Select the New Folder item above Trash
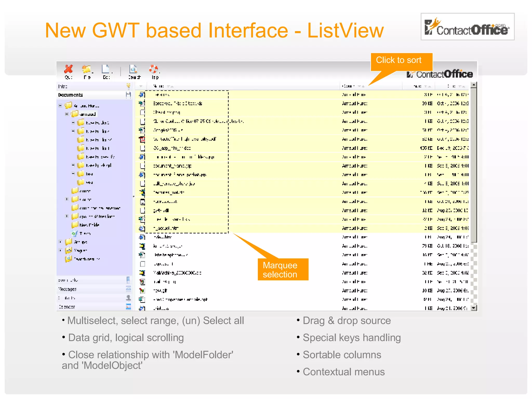The image size is (532, 399). (x=89, y=225)
